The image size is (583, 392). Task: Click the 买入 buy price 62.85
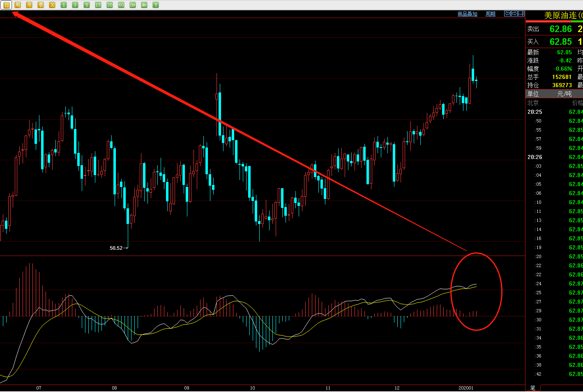click(561, 42)
